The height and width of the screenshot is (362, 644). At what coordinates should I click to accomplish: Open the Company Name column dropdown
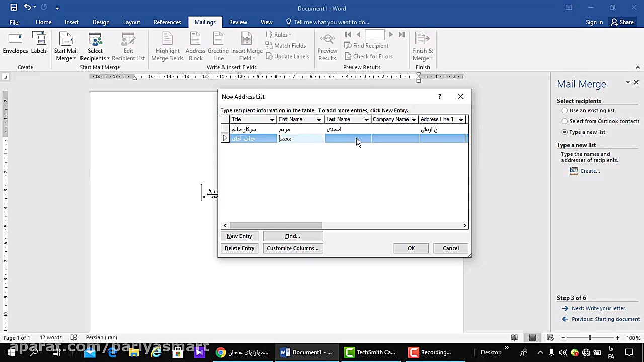click(414, 120)
